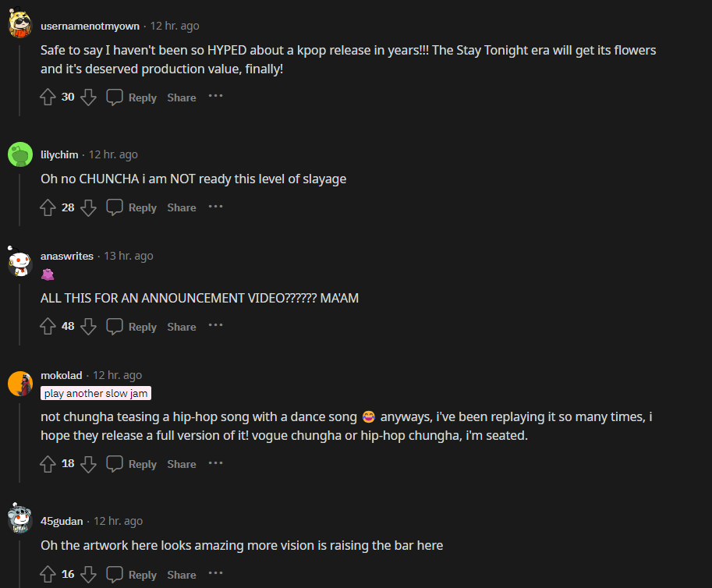
Task: Downvote lilychim's comment about CHUNCHA
Action: (x=89, y=208)
